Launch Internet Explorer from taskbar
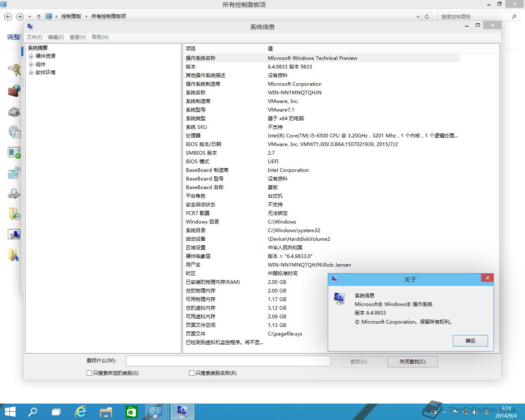The width and height of the screenshot is (525, 420). pyautogui.click(x=81, y=412)
